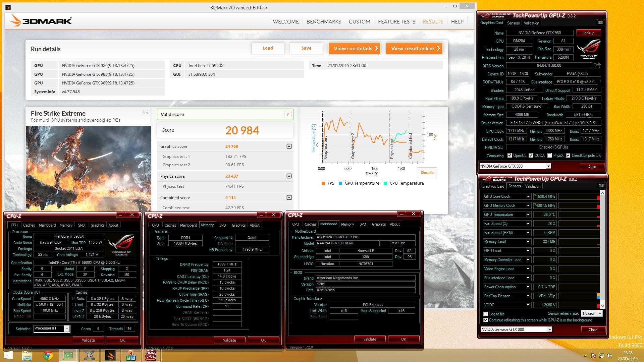Viewport: 644px width, 362px height.
Task: Toggle the OpenCL checkbox
Action: [x=510, y=156]
